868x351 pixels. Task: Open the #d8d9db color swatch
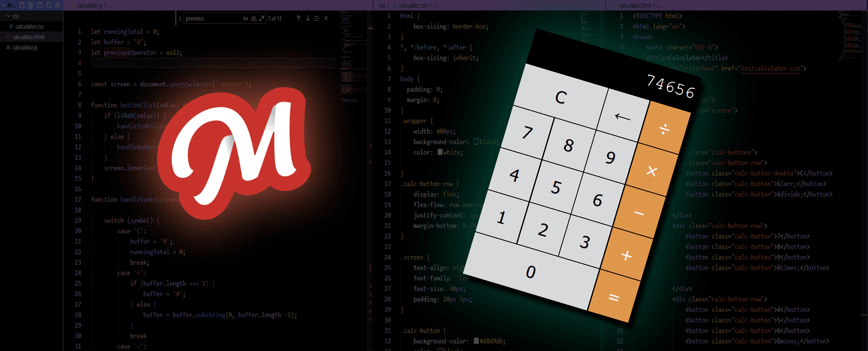click(x=476, y=341)
